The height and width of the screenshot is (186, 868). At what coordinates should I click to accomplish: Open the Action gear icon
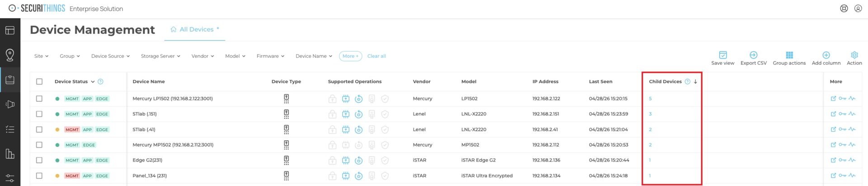tap(854, 55)
